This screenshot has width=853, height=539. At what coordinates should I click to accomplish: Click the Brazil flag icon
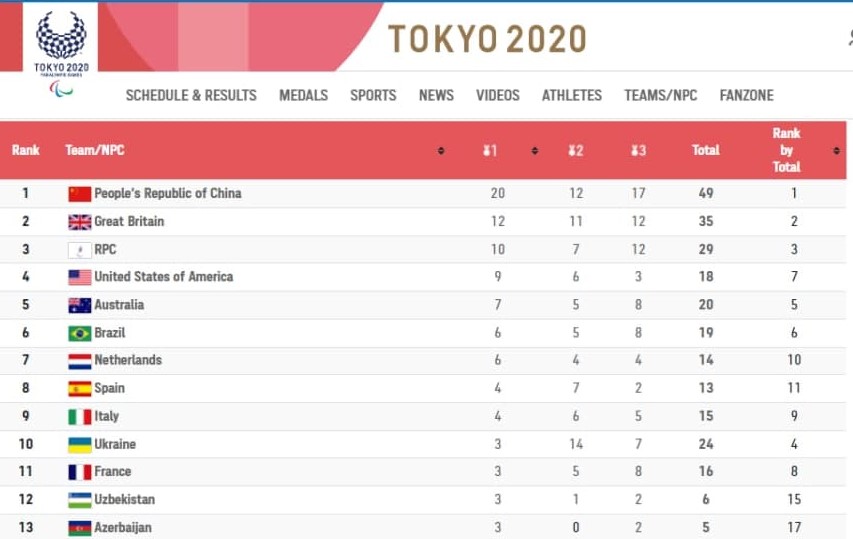click(x=80, y=333)
